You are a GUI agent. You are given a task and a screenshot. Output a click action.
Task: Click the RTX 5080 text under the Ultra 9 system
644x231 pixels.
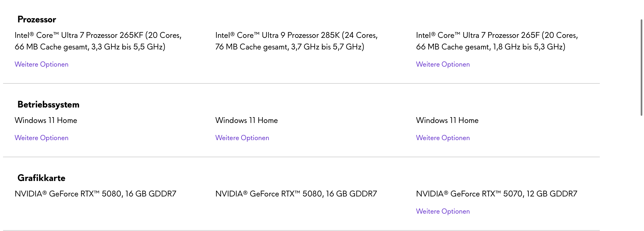tap(296, 194)
